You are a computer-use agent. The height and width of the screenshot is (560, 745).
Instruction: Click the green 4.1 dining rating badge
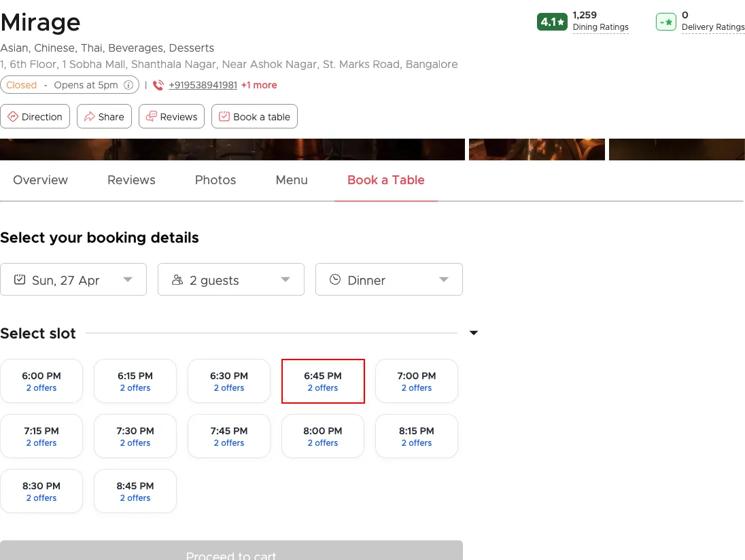(552, 22)
